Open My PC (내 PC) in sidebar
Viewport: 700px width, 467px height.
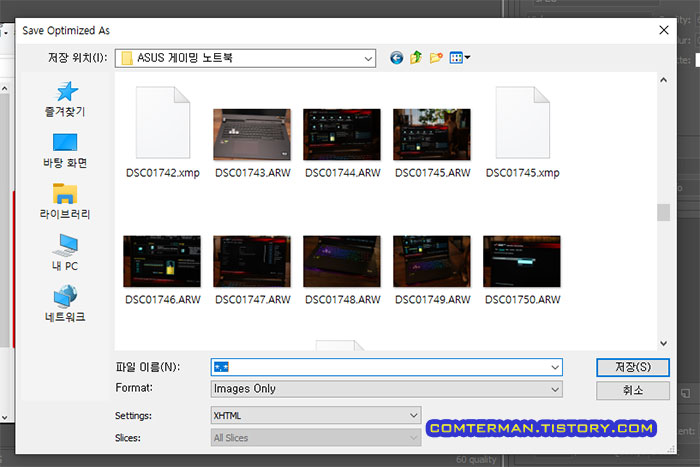65,253
